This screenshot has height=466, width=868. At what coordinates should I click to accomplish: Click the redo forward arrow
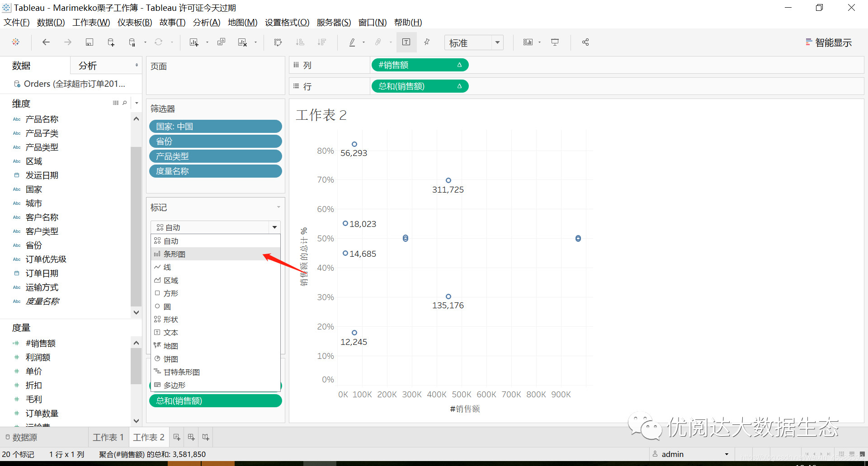click(68, 42)
